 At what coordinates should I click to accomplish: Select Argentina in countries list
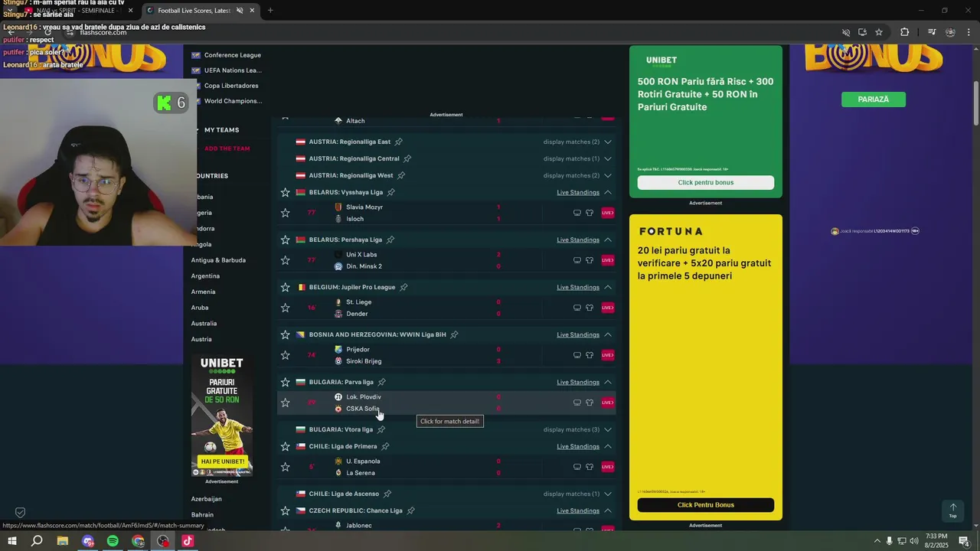[x=205, y=275]
